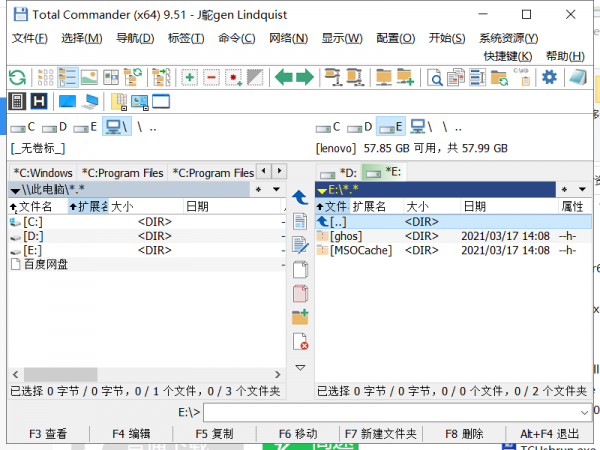Click the blue desktop screen icon
This screenshot has width=600, height=450.
point(67,101)
